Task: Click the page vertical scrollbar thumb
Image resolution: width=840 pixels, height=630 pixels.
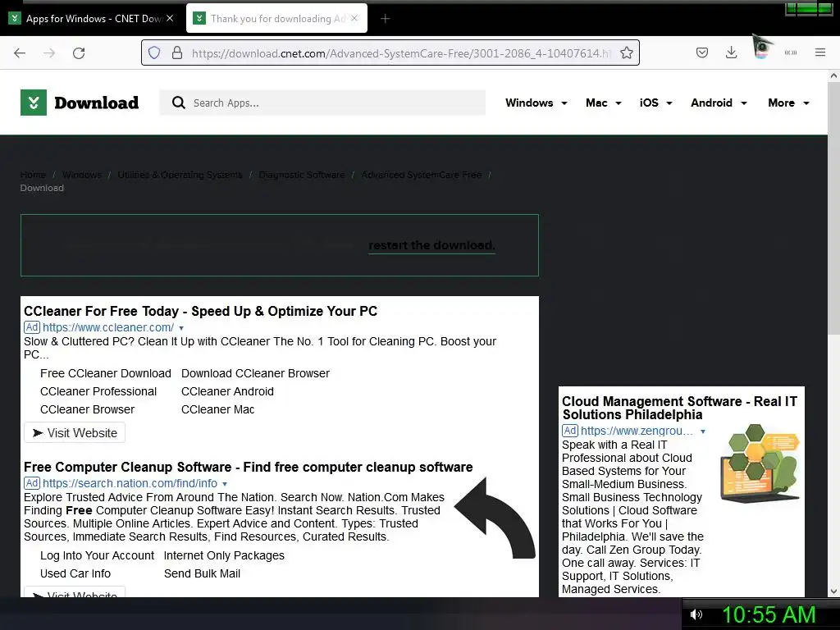Action: (x=833, y=209)
